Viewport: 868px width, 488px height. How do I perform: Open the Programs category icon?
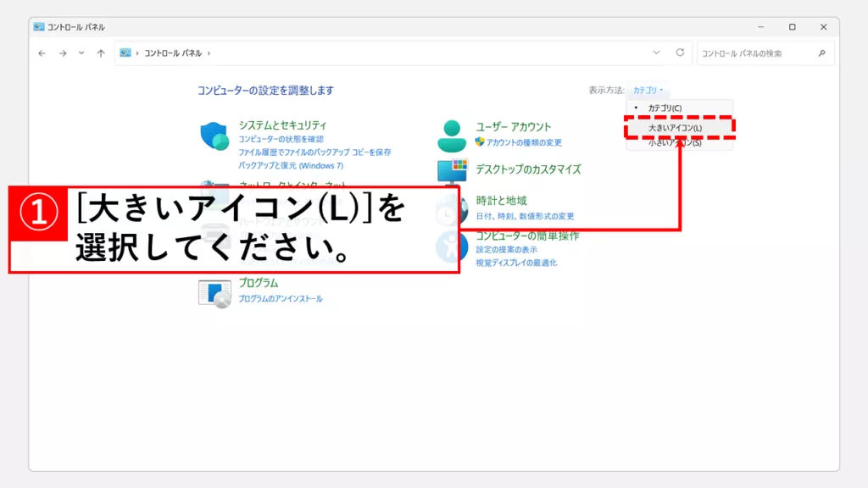click(x=214, y=292)
